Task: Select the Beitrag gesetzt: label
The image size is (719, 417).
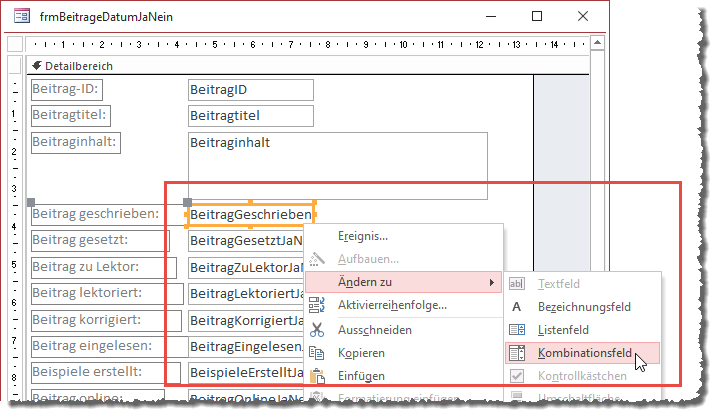Action: (100, 241)
